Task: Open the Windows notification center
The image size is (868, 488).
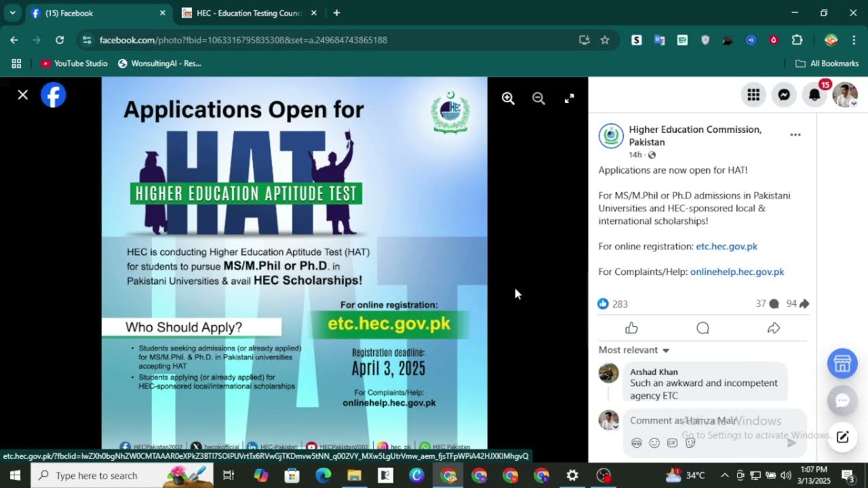Action: click(848, 476)
